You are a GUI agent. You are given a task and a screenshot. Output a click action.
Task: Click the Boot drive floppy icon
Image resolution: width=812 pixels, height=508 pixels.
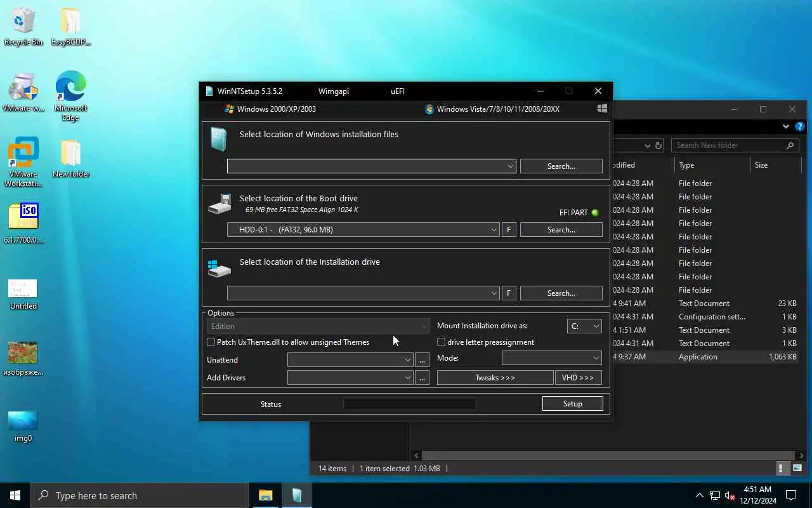219,204
